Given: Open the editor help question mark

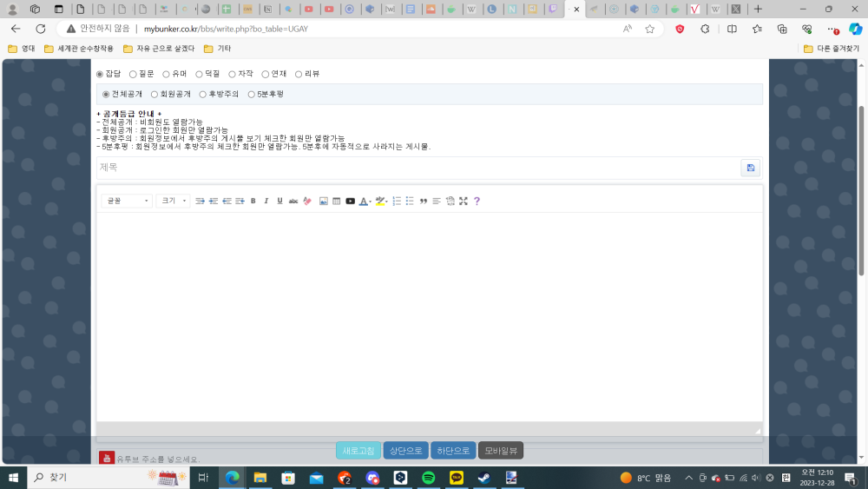Looking at the screenshot, I should (477, 201).
